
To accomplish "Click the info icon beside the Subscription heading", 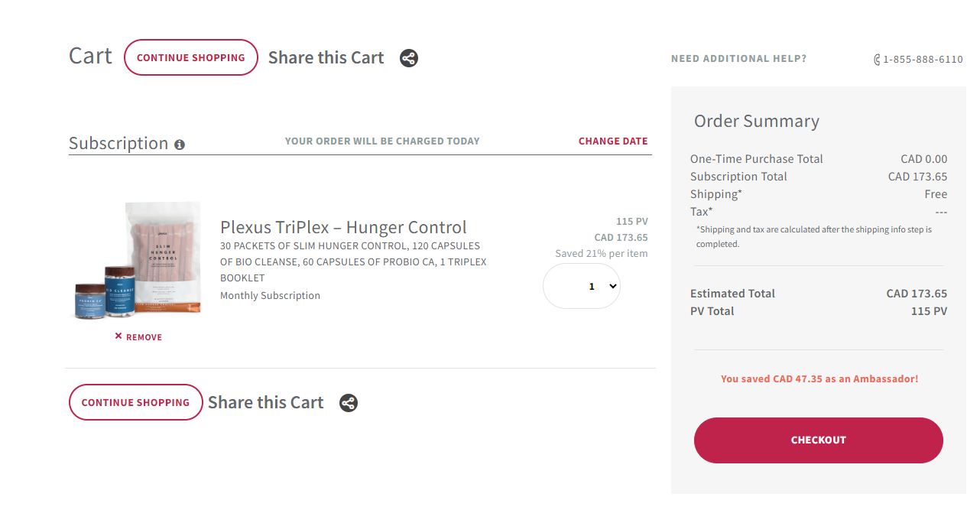I will pos(180,145).
